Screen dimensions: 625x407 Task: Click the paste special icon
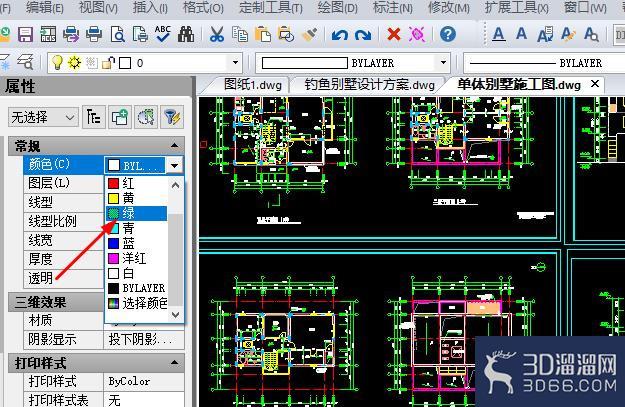(286, 35)
